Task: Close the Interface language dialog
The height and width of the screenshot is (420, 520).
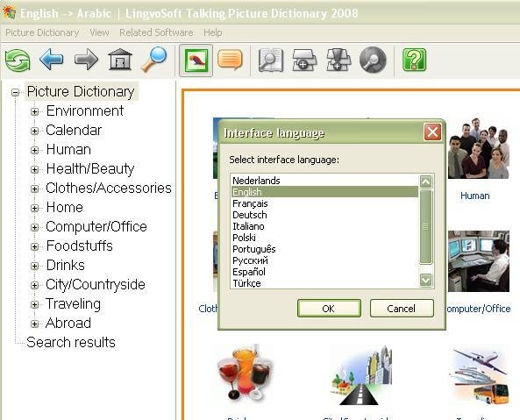Action: click(432, 132)
